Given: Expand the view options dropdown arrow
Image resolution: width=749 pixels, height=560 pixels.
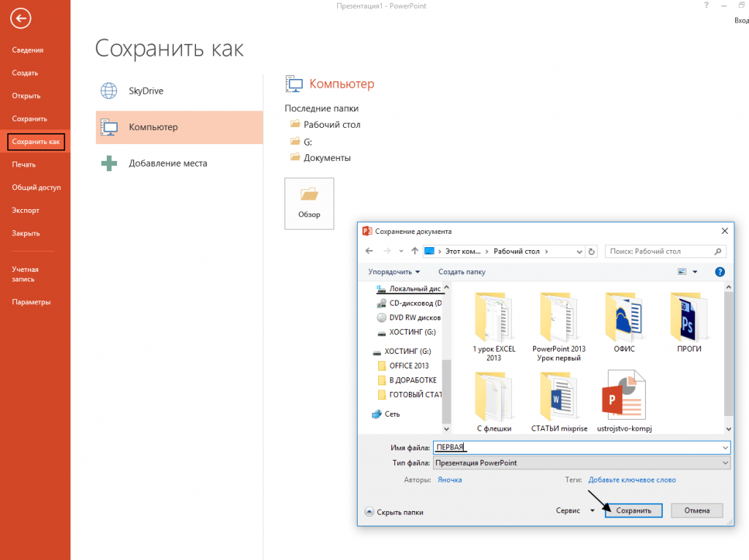Looking at the screenshot, I should 695,272.
